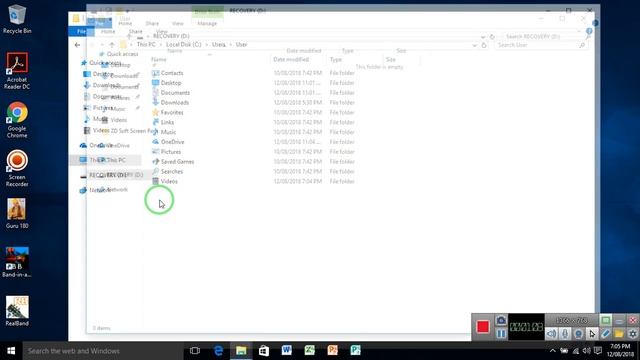Launch Publisher from the taskbar
This screenshot has width=640, height=360.
pos(356,351)
